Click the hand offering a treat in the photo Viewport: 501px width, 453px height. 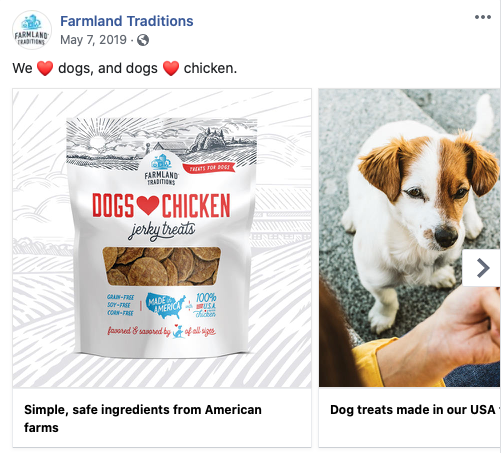(443, 335)
